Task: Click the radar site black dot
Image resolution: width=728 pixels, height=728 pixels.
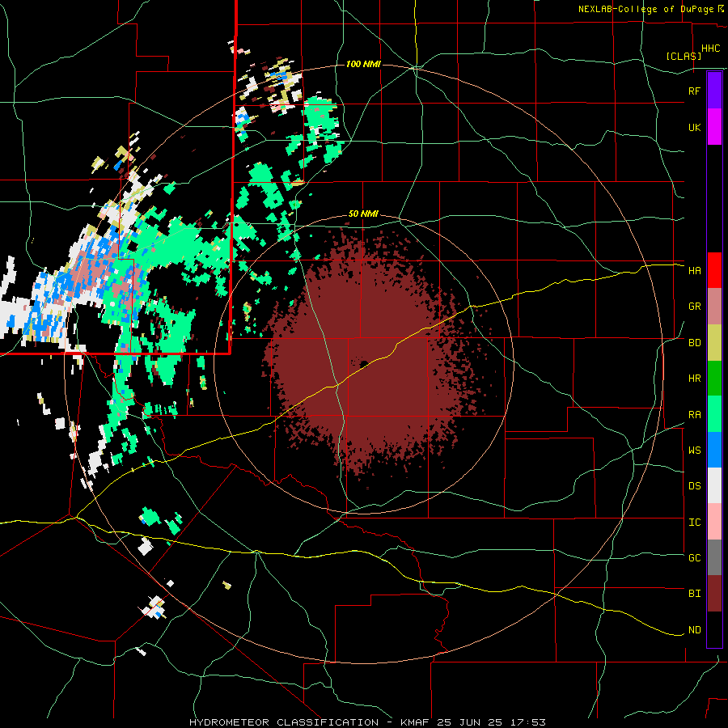Action: (x=364, y=364)
